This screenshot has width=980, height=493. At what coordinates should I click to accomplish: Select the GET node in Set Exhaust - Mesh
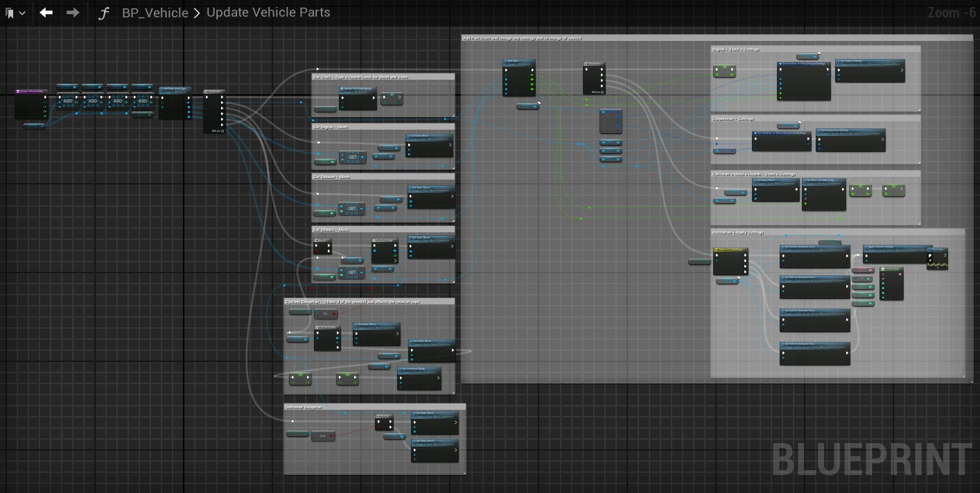(351, 209)
